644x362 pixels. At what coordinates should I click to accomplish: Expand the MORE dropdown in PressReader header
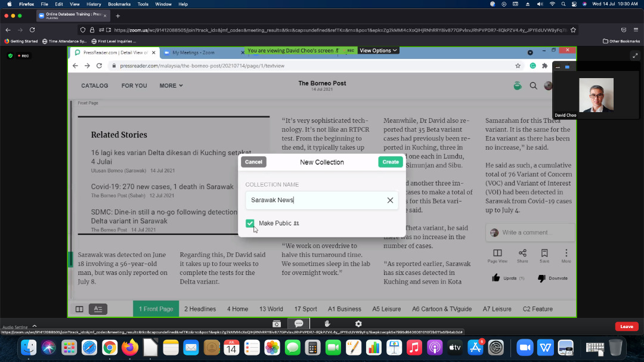171,86
